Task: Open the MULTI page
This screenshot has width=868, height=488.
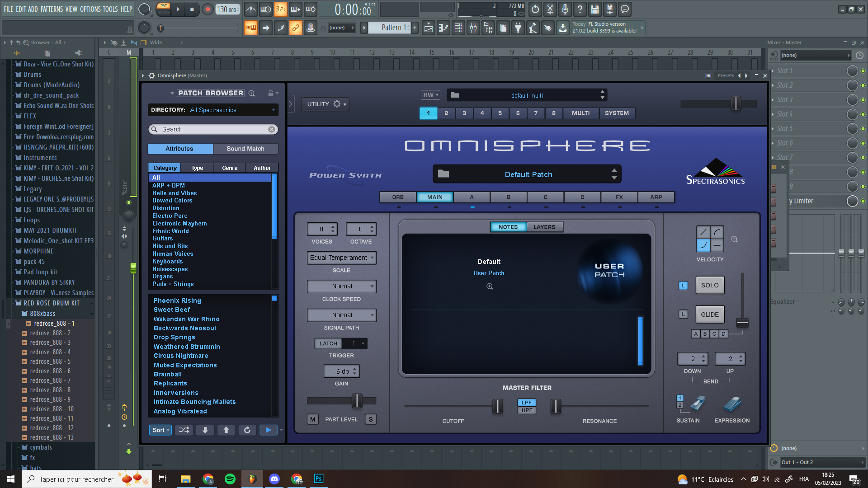Action: tap(581, 113)
